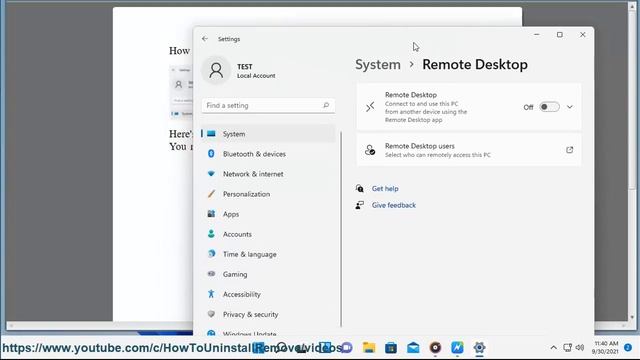This screenshot has width=640, height=360.
Task: Open the disc recorder taskbar app
Action: coord(435,348)
